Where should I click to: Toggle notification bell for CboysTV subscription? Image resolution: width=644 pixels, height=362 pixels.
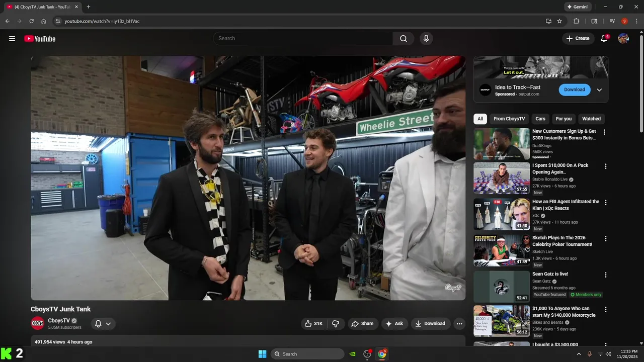click(98, 324)
